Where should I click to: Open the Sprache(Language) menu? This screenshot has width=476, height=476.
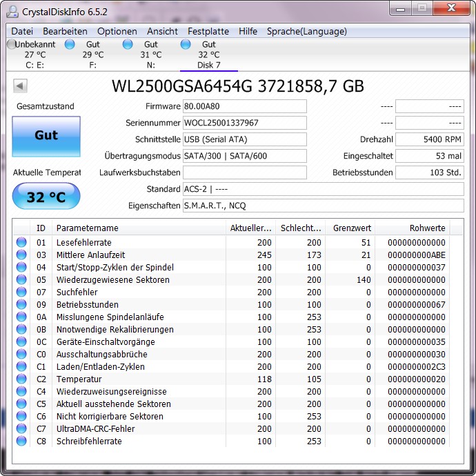pos(306,31)
